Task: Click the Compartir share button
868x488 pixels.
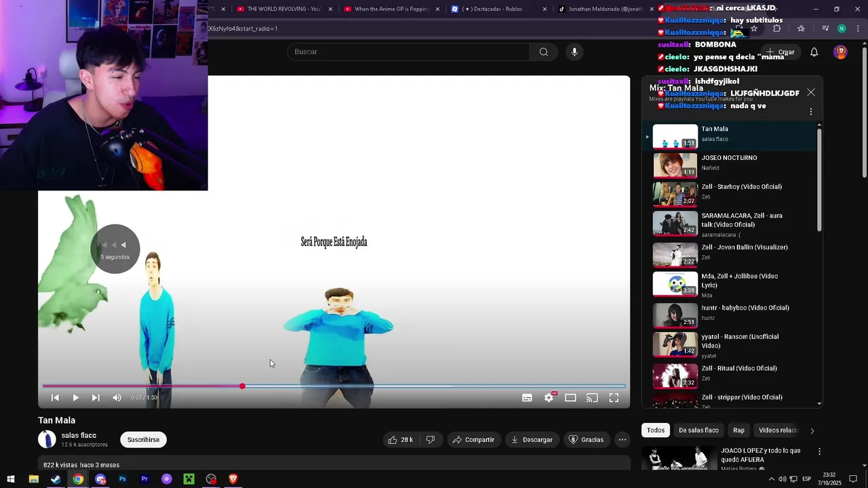Action: [x=473, y=440]
